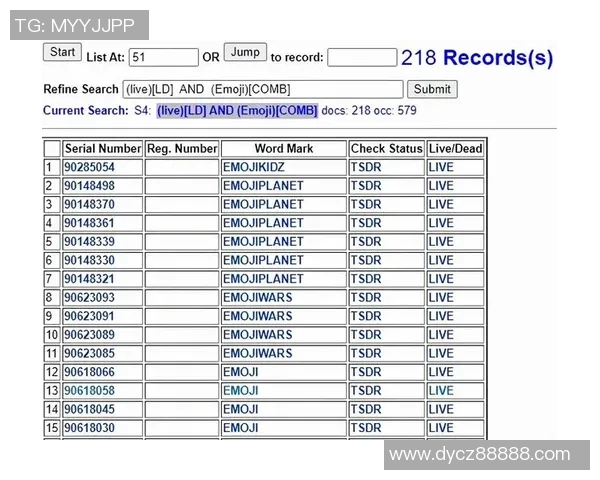
Task: Click the Start button
Action: (62, 52)
